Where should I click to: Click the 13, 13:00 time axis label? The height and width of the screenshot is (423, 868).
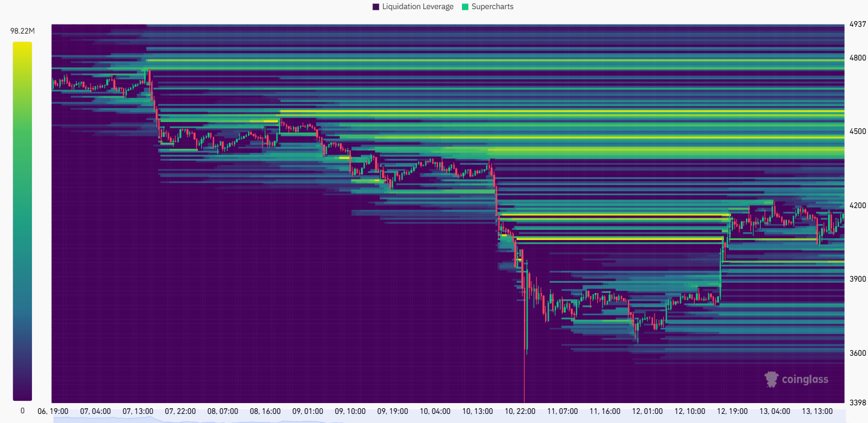tap(817, 411)
